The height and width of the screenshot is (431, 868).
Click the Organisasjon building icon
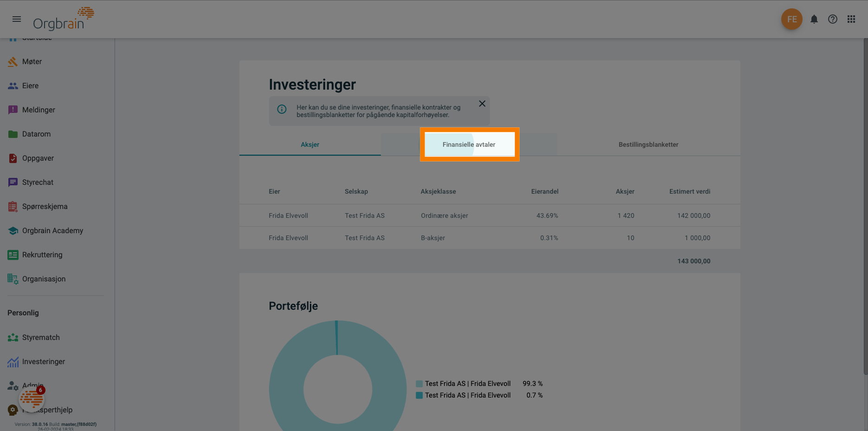(x=13, y=279)
